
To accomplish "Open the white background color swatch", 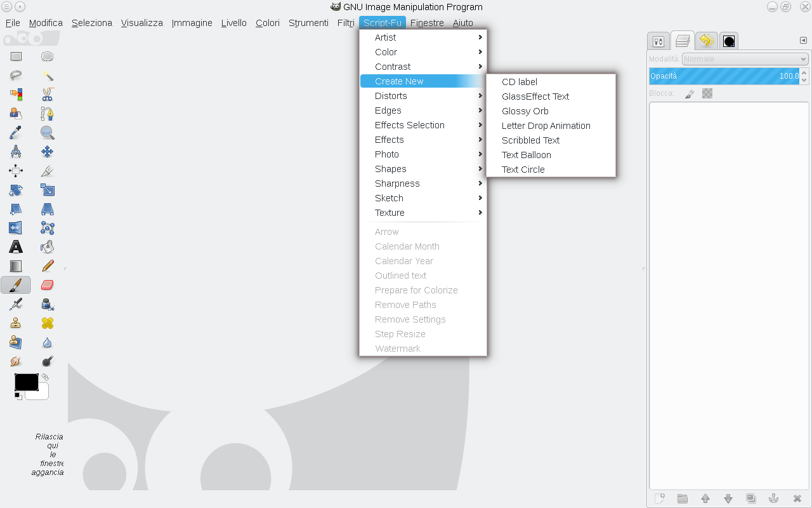I will 42,394.
